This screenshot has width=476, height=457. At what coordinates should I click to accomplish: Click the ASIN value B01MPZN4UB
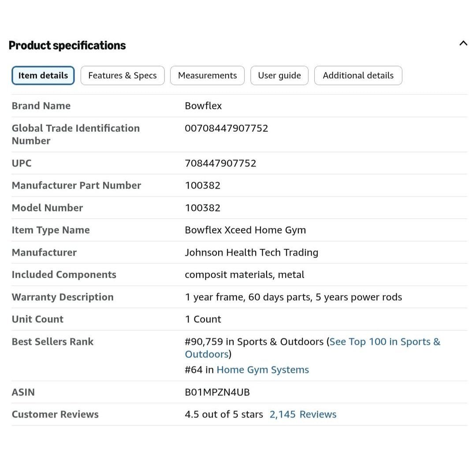217,392
